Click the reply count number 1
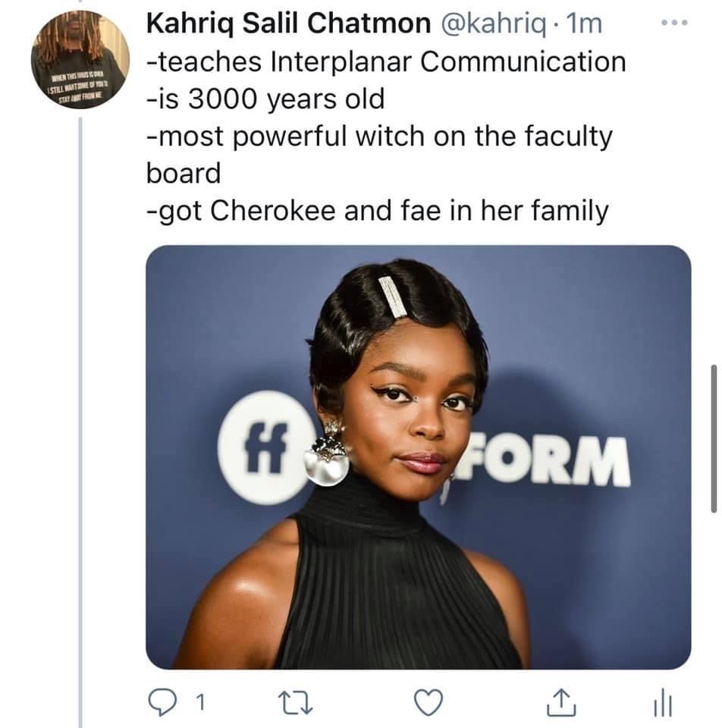 click(x=200, y=702)
